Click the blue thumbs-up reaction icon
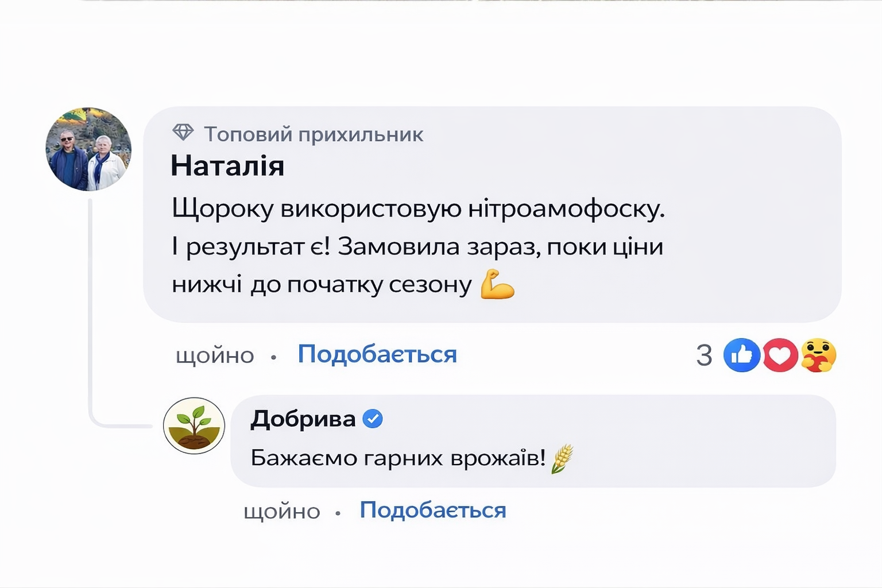 coord(741,355)
